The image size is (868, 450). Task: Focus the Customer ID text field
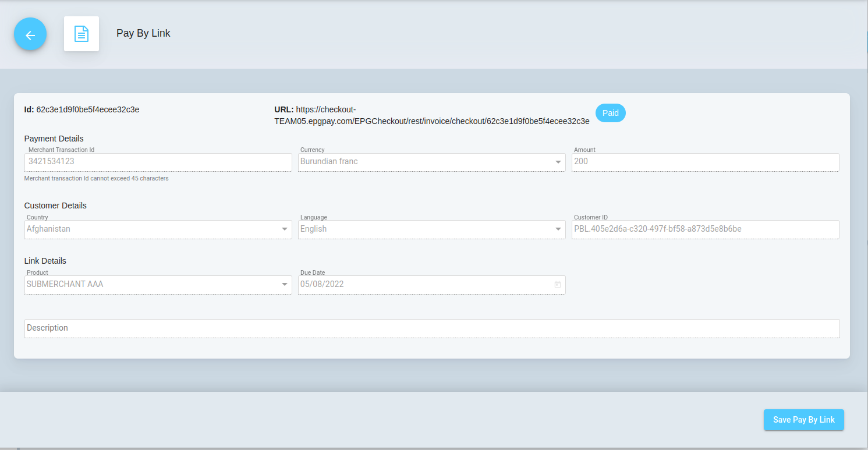coord(704,229)
